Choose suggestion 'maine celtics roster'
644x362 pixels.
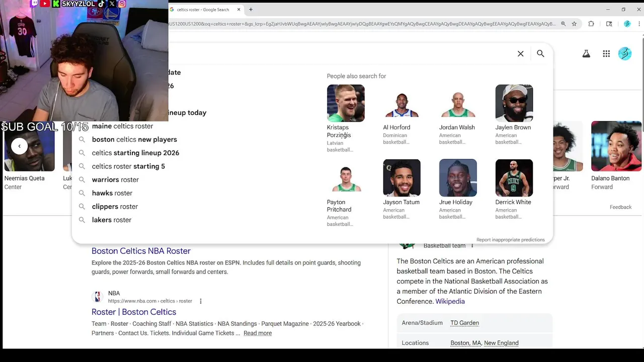point(122,126)
